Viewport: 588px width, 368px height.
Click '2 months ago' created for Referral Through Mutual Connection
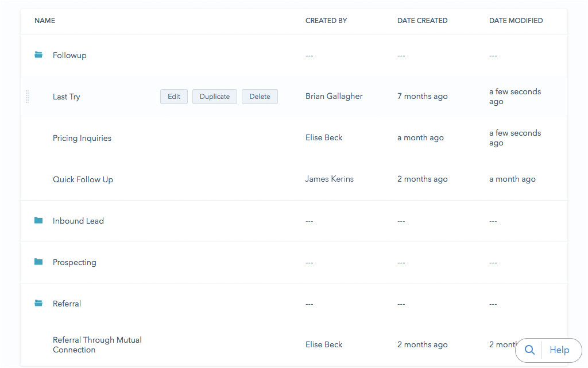[422, 344]
